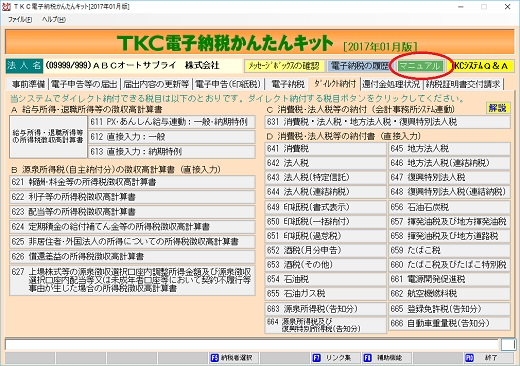
Task: Open the 還付金処理状況 tab
Action: pyautogui.click(x=391, y=84)
